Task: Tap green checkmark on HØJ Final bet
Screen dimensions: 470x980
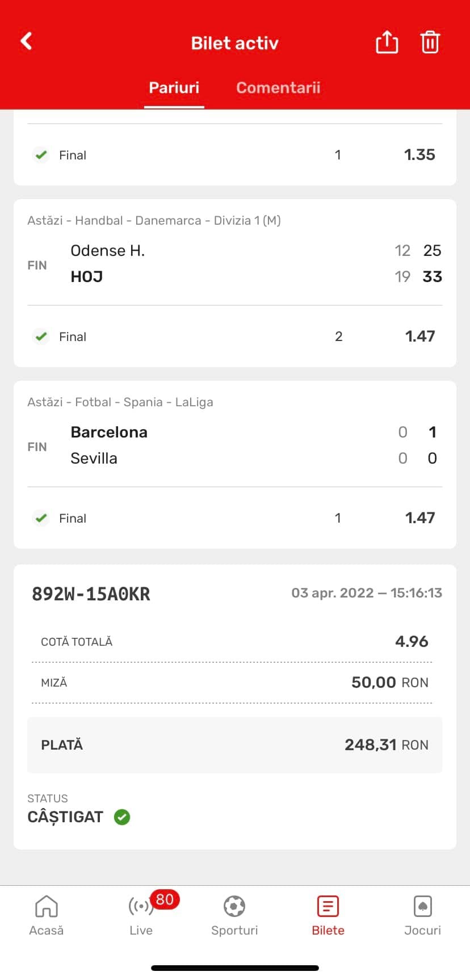Action: pyautogui.click(x=41, y=336)
